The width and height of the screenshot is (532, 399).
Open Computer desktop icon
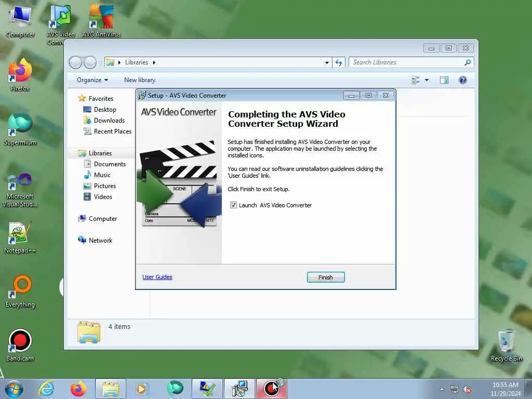point(20,22)
